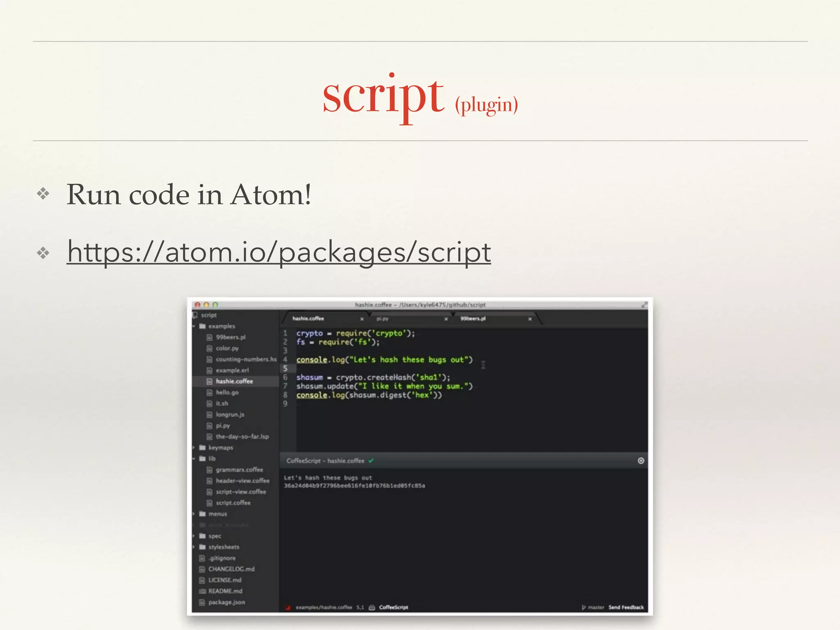Click the git branch icon in status bar

click(584, 607)
